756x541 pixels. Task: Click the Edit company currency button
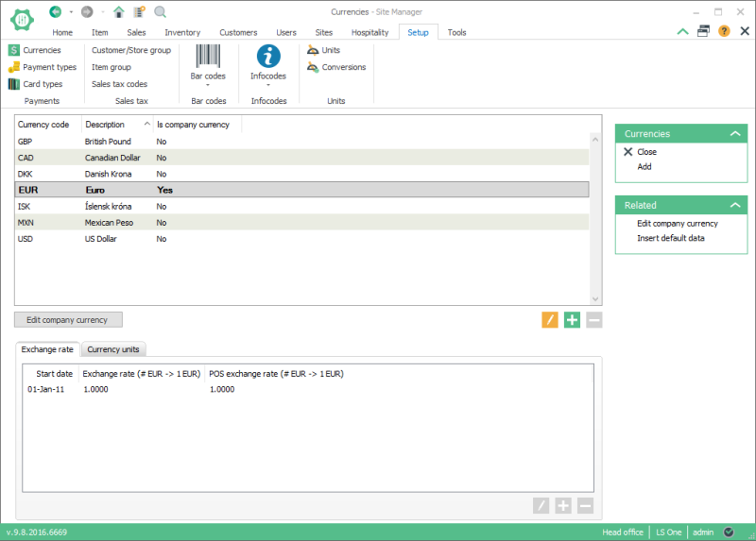[68, 320]
